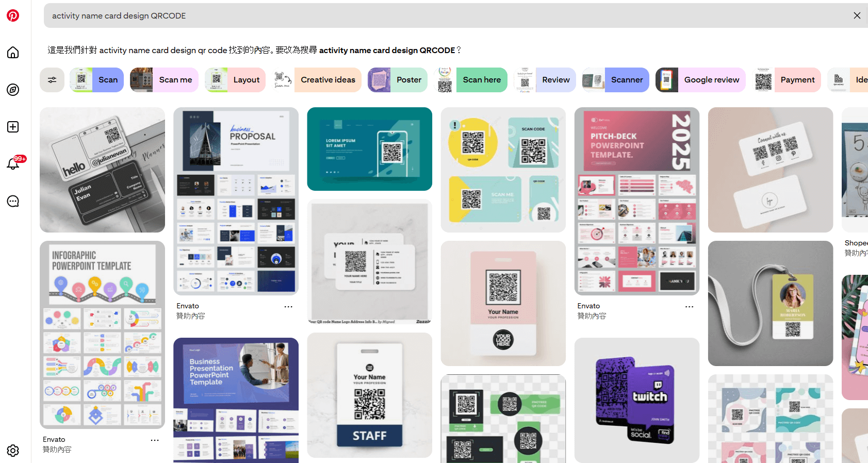The width and height of the screenshot is (868, 463).
Task: Open the search filters slider icon
Action: click(52, 80)
